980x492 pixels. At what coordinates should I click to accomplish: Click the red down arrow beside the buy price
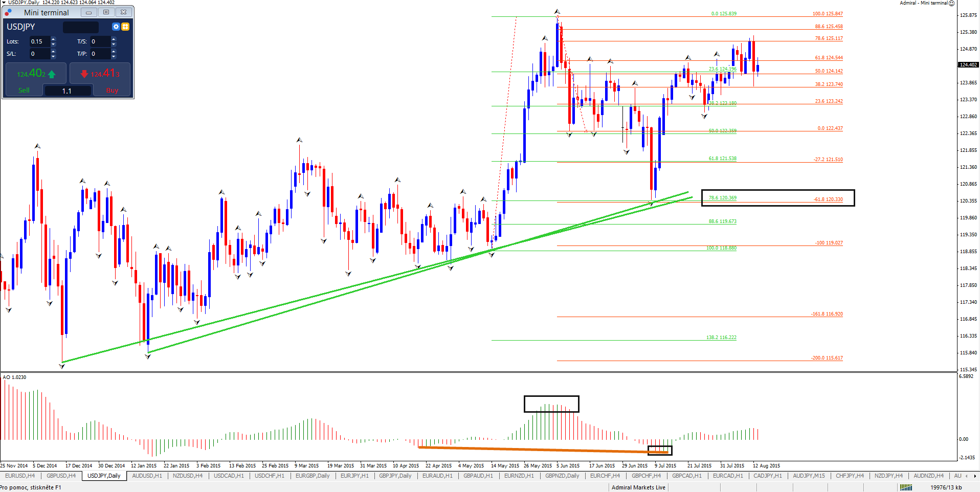tap(84, 74)
